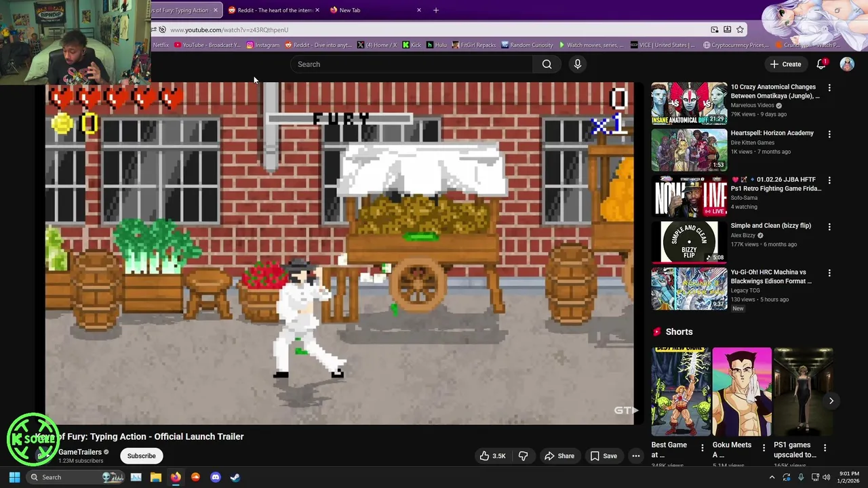Open Discord from the taskbar
Viewport: 868px width, 488px height.
coord(216,477)
